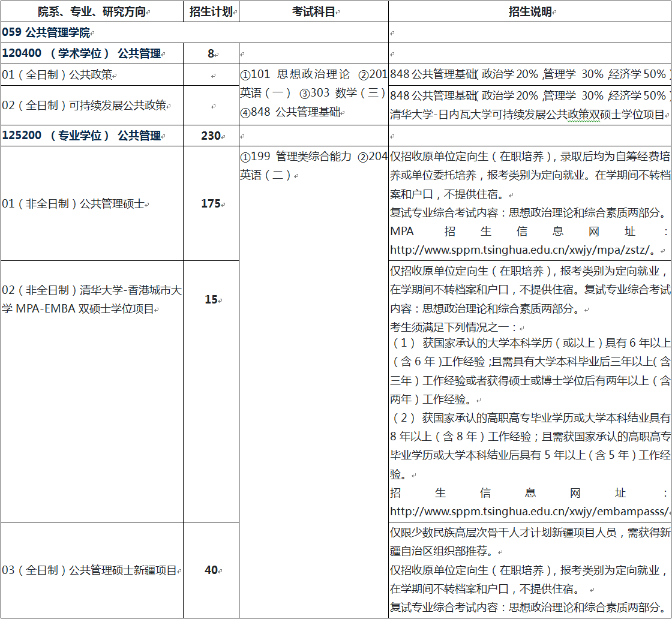Click 125200 专业学位 公共管理 entry
Image resolution: width=672 pixels, height=619 pixels.
(x=82, y=136)
